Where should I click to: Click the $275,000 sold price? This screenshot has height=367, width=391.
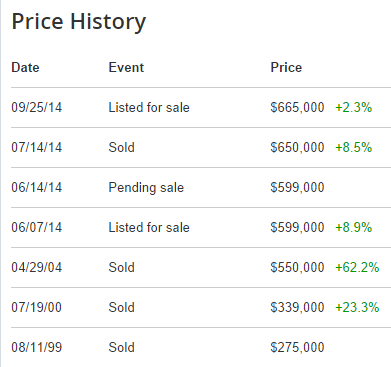[297, 347]
